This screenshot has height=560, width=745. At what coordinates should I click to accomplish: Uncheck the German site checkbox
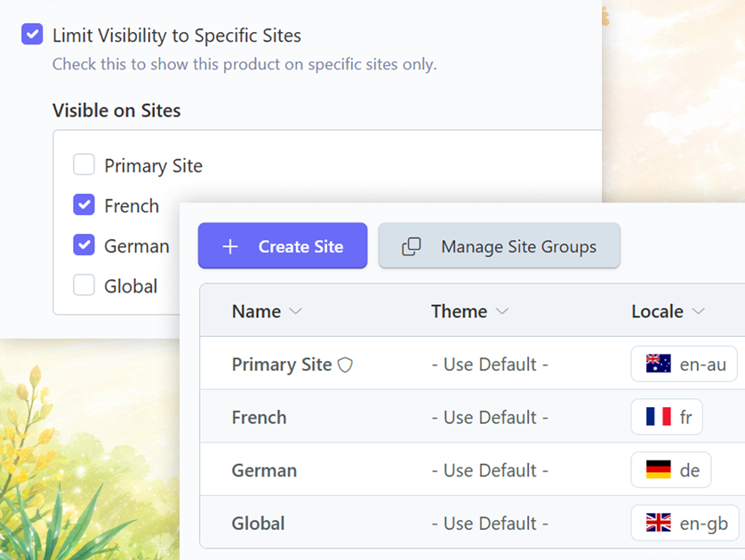[x=84, y=245]
